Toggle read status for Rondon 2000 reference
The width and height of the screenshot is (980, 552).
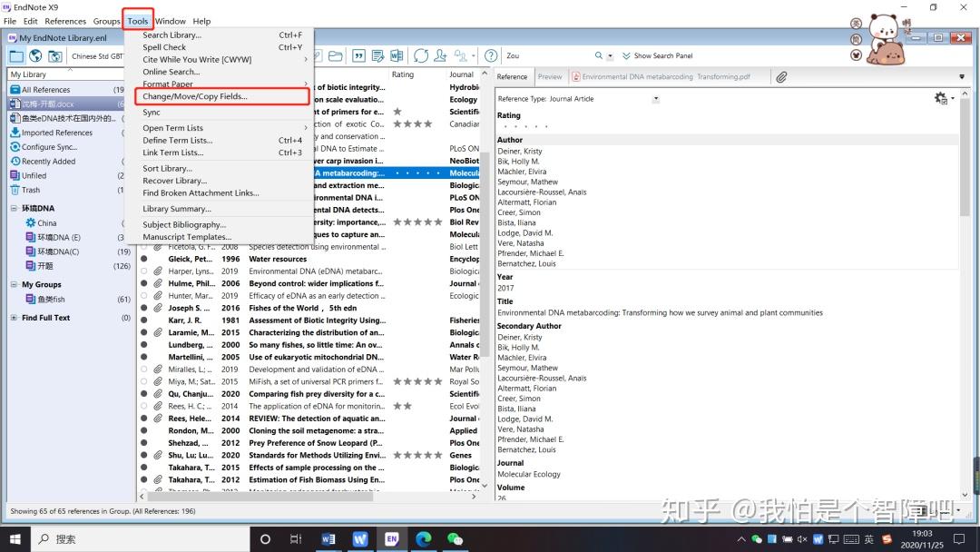pyautogui.click(x=143, y=430)
